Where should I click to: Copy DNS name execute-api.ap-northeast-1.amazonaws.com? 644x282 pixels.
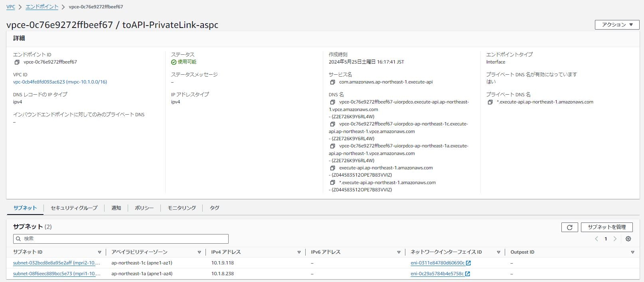click(332, 168)
